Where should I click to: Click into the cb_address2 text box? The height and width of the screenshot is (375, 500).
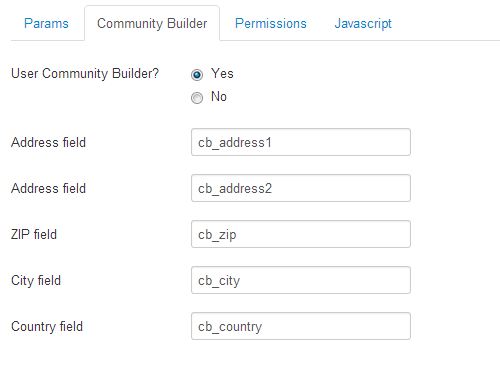point(301,188)
